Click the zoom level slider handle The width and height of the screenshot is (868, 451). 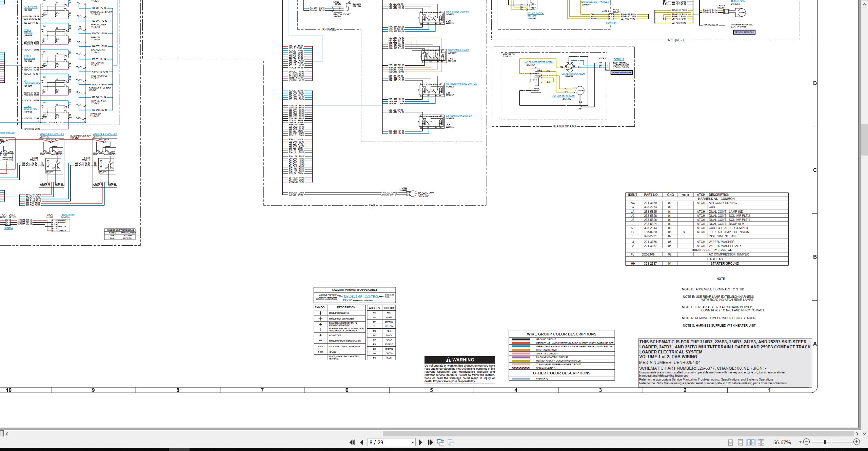825,442
